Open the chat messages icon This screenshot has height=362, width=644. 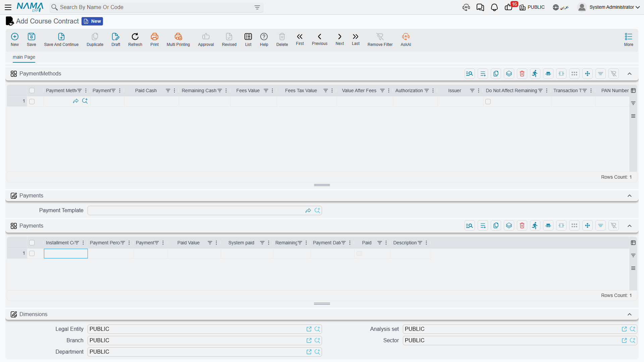pos(480,7)
